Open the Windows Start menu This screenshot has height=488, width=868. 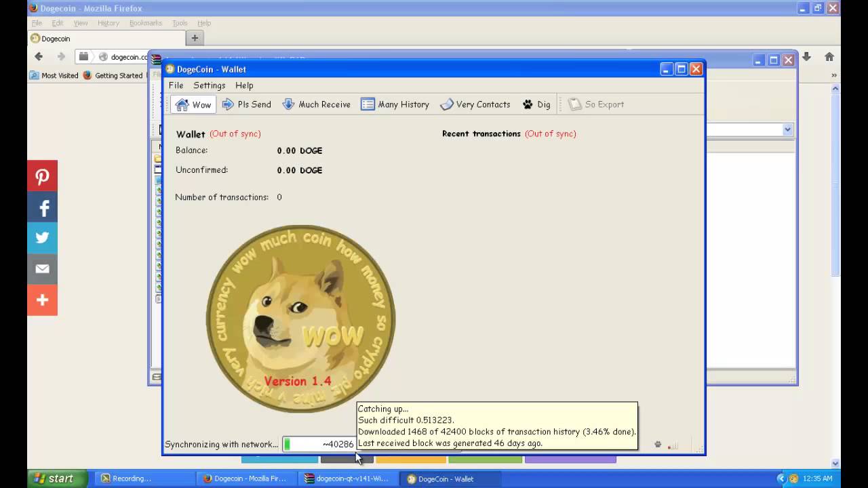pos(57,479)
